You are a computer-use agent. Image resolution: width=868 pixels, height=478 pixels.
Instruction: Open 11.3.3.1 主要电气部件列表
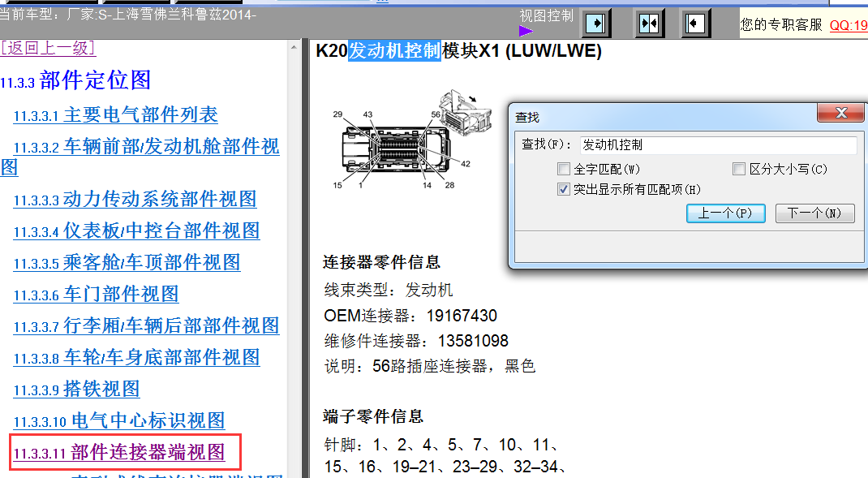[x=116, y=114]
